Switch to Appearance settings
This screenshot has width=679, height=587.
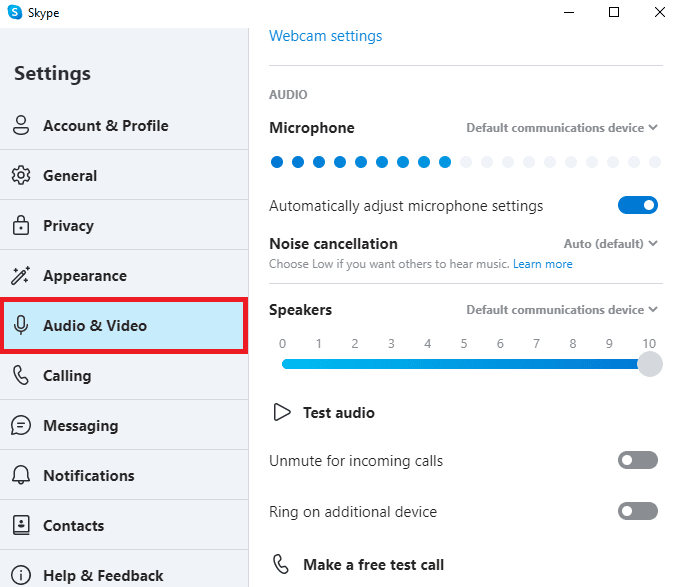124,276
